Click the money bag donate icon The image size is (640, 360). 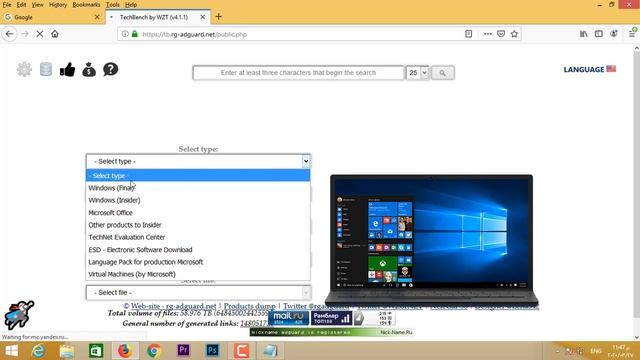tap(89, 69)
